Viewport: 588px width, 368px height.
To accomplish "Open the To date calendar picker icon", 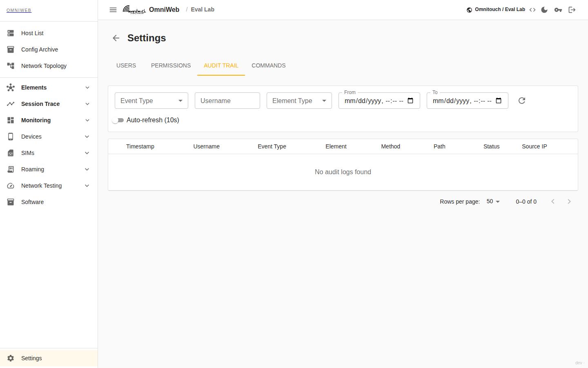I will pos(499,101).
